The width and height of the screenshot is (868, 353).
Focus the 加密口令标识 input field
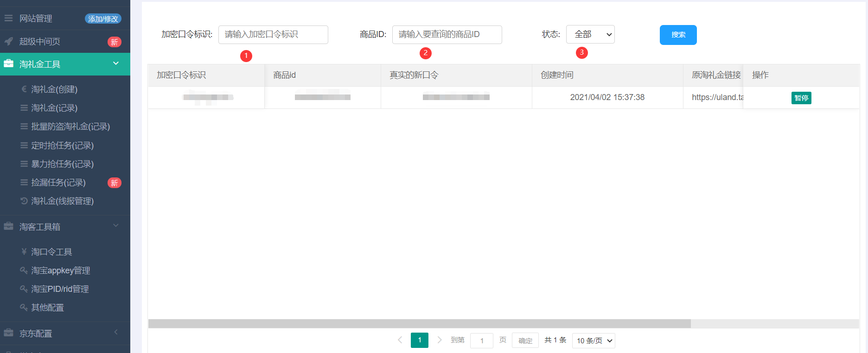(x=273, y=35)
